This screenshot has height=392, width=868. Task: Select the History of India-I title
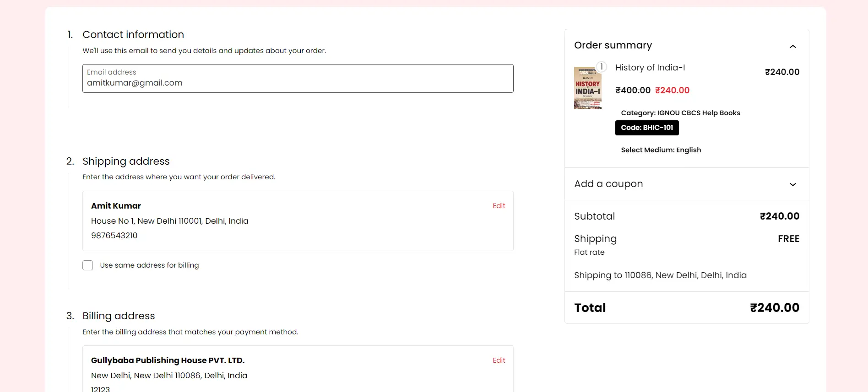[650, 68]
